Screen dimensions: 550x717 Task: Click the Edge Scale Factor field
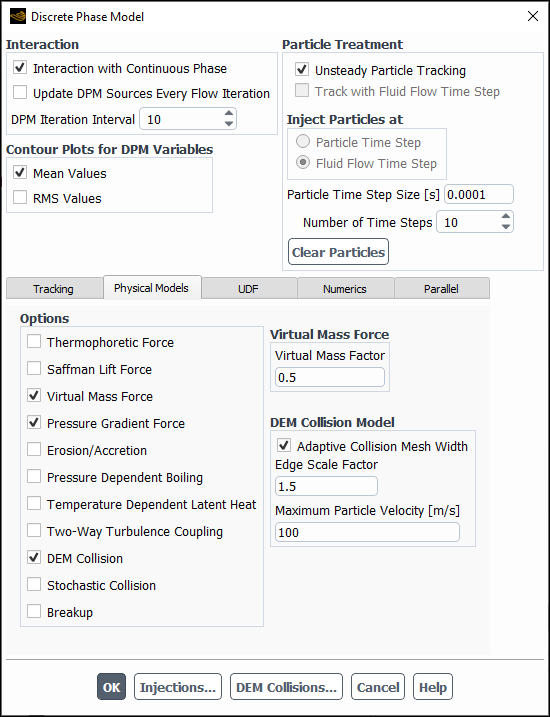tap(326, 486)
